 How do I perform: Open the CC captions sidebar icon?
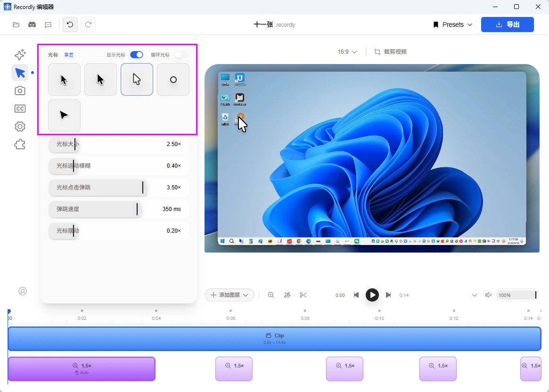coord(20,108)
